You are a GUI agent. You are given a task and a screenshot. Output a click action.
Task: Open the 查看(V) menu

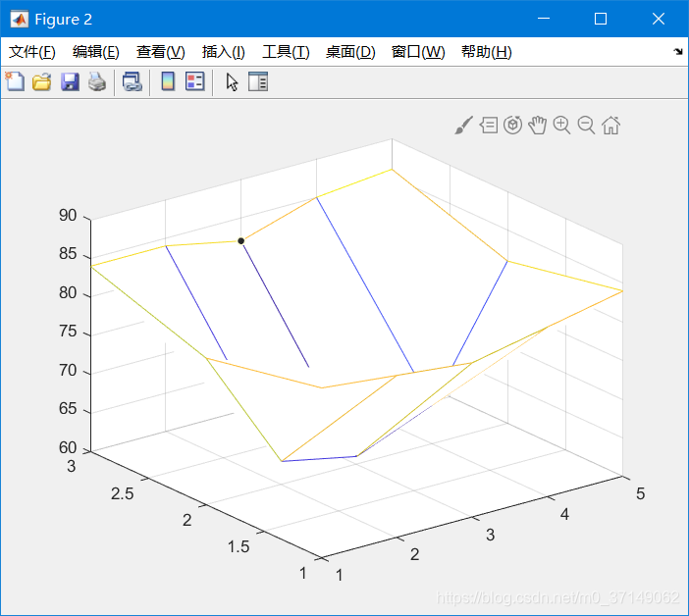coord(160,52)
